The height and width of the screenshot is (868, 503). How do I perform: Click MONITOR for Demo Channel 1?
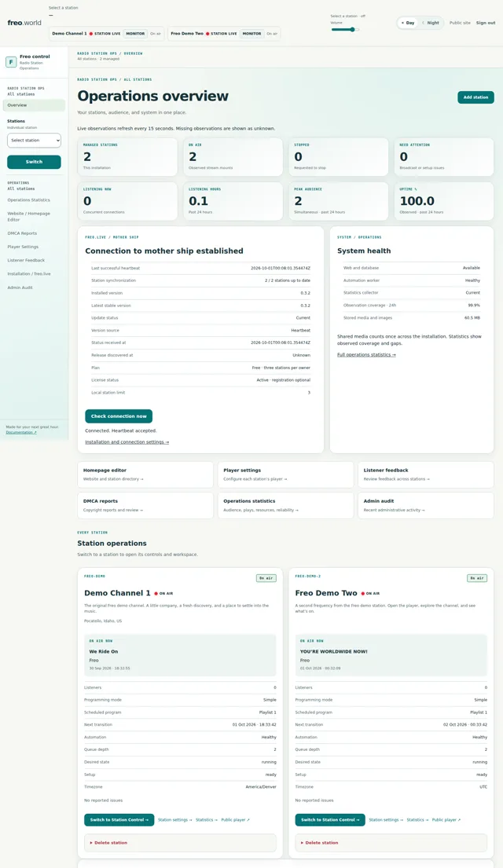coord(135,33)
